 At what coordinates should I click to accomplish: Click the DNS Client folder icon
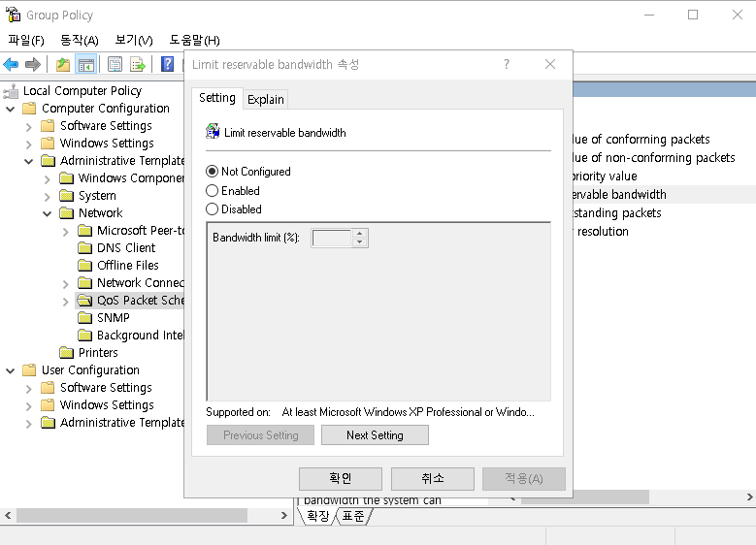click(x=84, y=247)
